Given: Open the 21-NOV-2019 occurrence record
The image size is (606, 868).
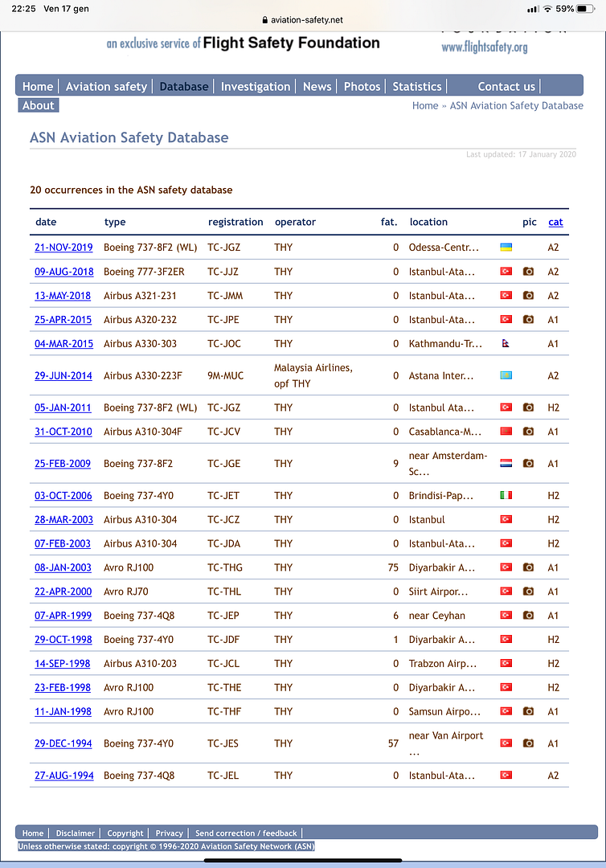Looking at the screenshot, I should click(x=63, y=247).
